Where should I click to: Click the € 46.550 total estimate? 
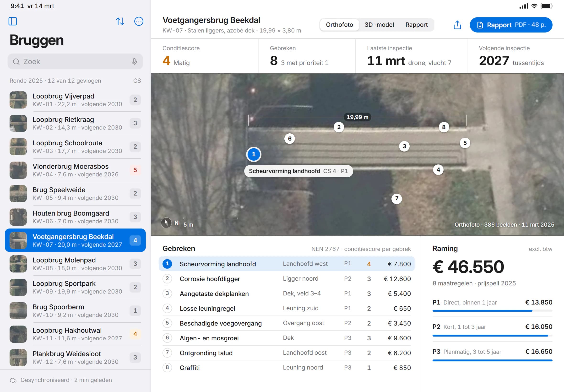(x=468, y=267)
